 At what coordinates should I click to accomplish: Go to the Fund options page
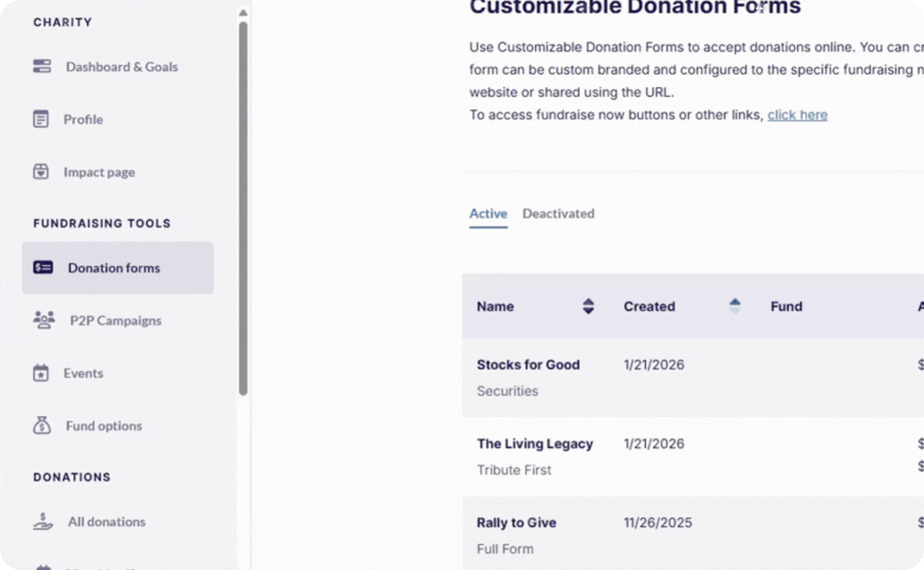104,426
